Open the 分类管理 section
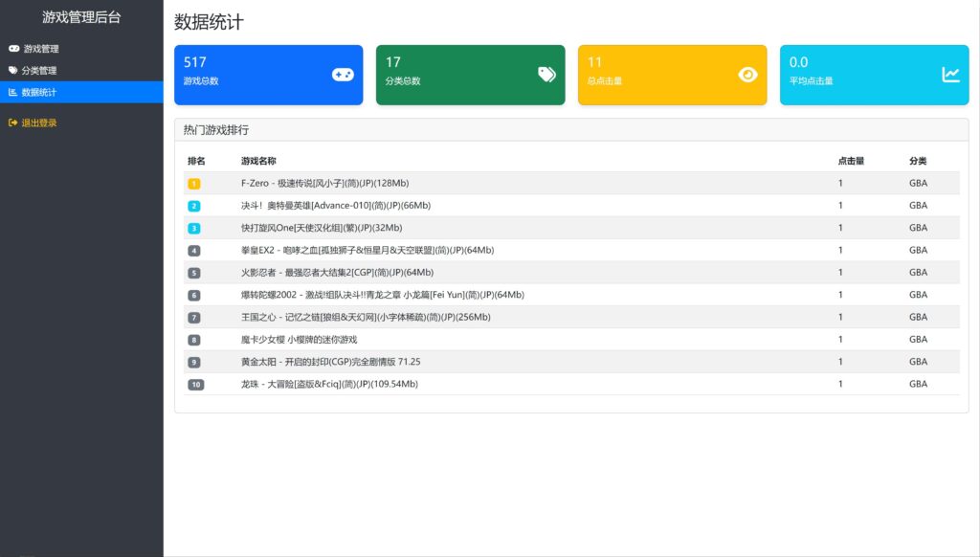The height and width of the screenshot is (557, 980). [x=42, y=69]
